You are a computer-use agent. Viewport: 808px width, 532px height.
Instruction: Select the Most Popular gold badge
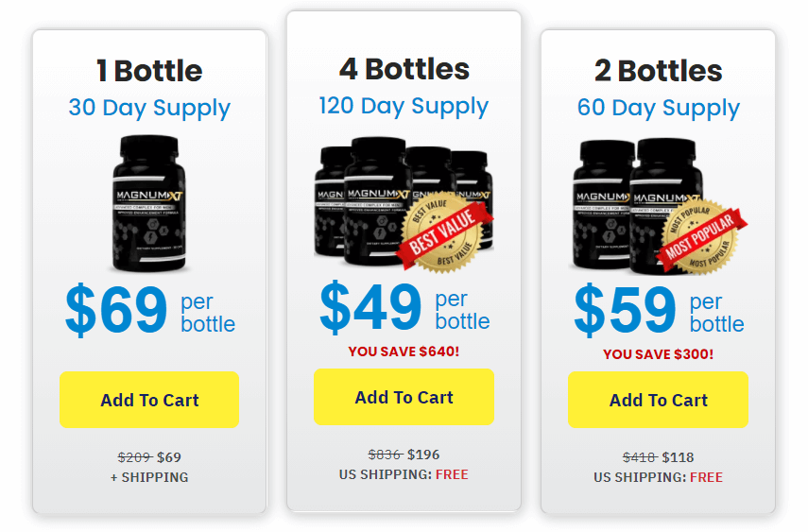pyautogui.click(x=701, y=237)
